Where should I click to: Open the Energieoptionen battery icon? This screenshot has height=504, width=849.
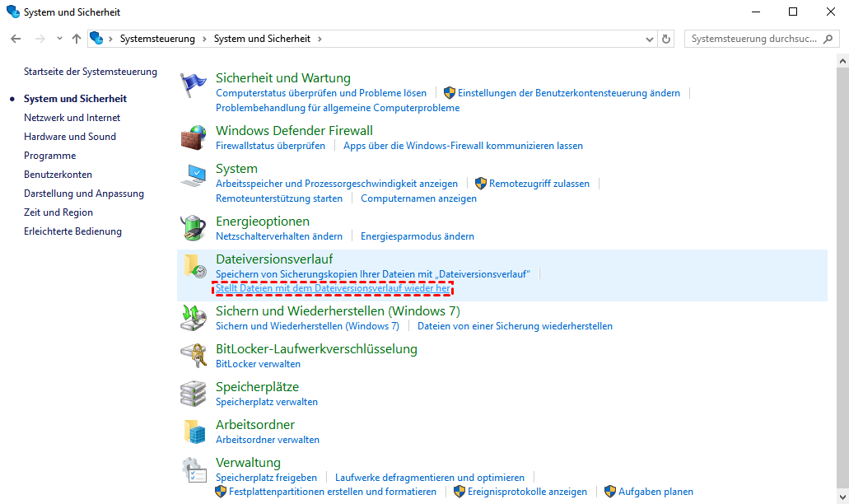[194, 228]
